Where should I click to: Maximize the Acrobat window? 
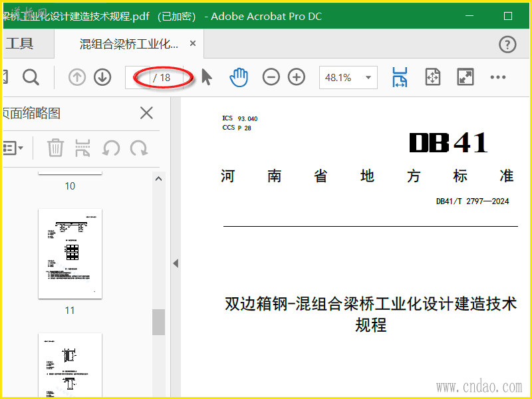508,16
